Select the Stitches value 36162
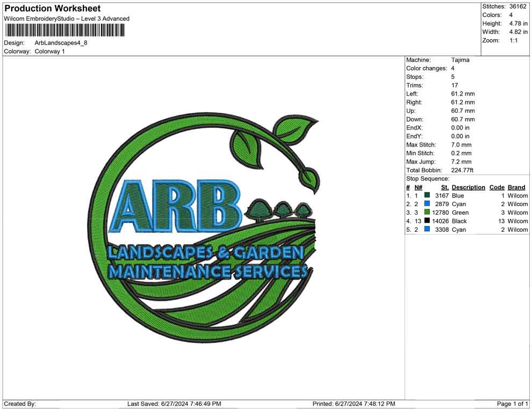This screenshot has height=409, width=532. 517,6
